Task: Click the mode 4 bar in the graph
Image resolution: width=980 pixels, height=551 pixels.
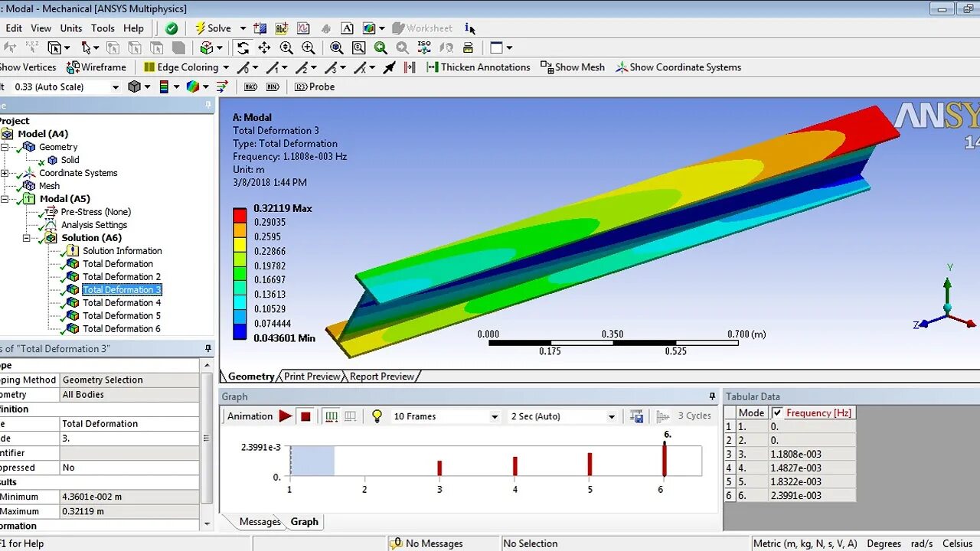Action: [x=515, y=466]
